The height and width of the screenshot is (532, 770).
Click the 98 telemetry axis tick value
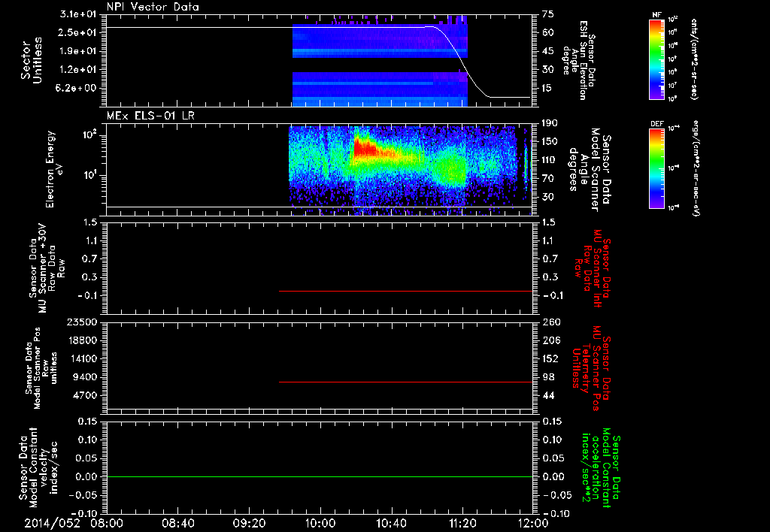pos(548,377)
